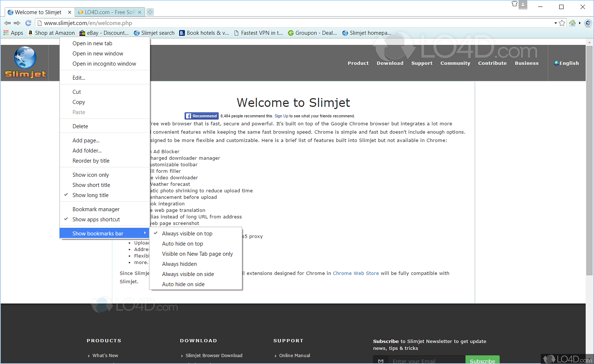This screenshot has height=364, width=594.
Task: Click the Chrome Web Store link
Action: [356, 273]
